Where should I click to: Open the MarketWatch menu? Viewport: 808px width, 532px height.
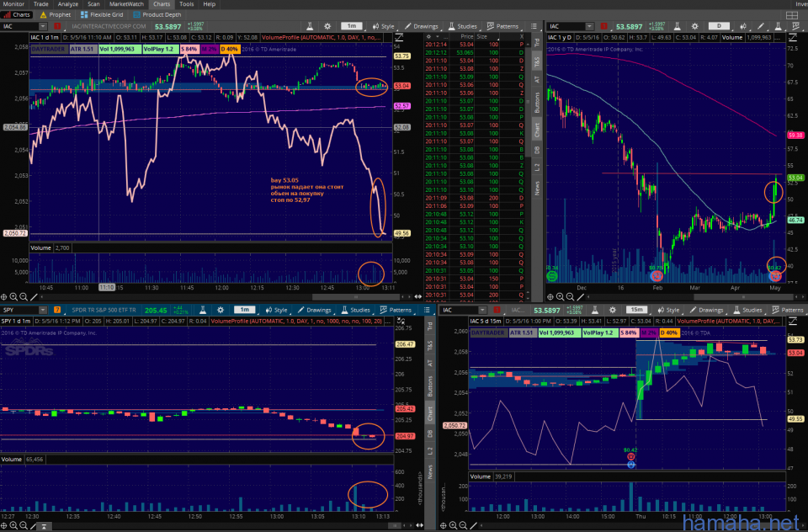tap(126, 4)
